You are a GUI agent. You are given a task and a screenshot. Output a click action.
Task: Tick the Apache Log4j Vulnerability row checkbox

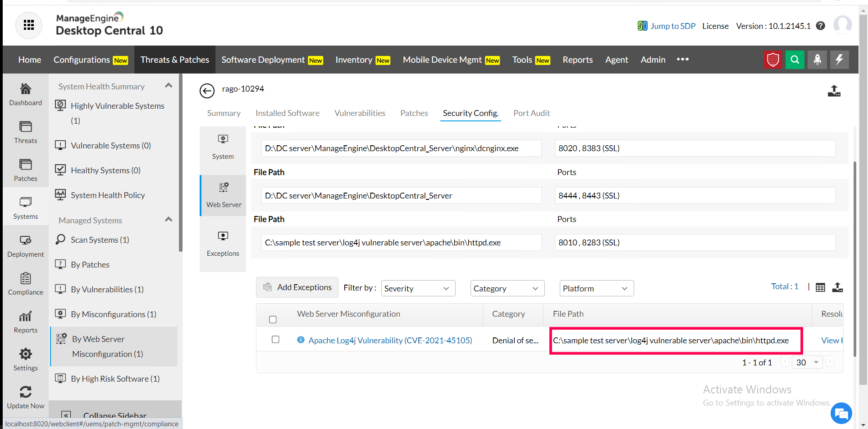click(x=275, y=340)
